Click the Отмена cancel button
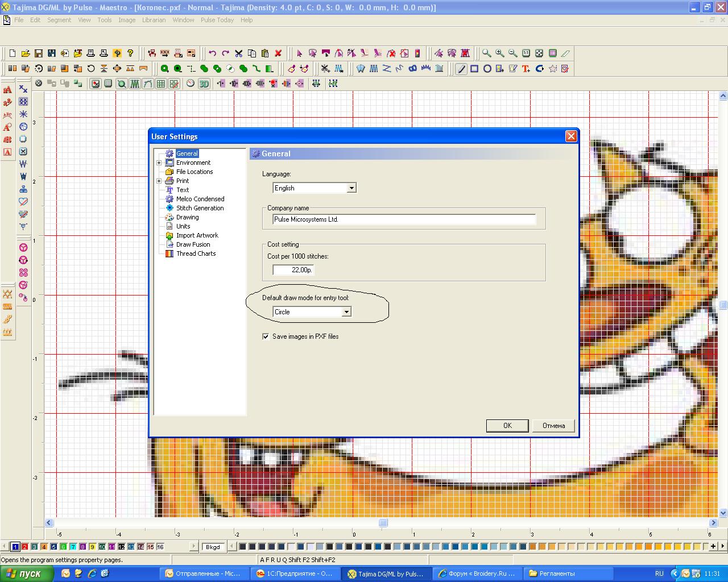This screenshot has width=728, height=582. (x=553, y=426)
